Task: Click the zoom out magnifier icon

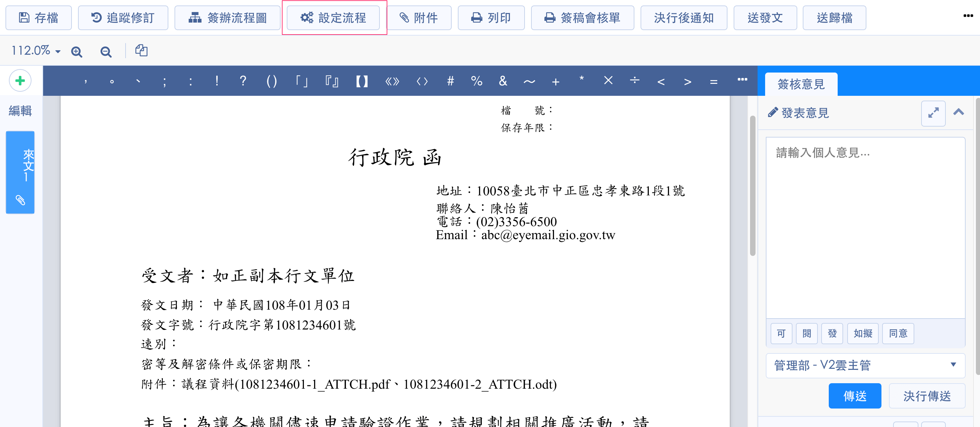Action: click(x=106, y=51)
